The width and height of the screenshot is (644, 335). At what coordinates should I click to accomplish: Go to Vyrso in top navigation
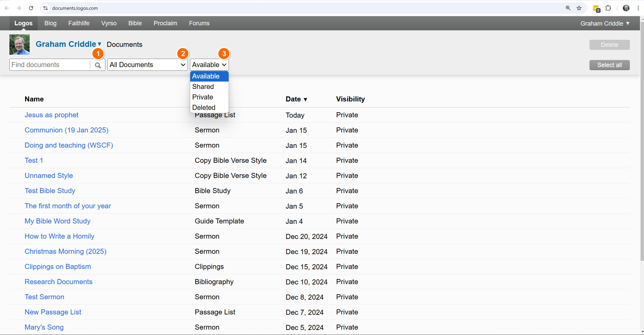click(109, 23)
